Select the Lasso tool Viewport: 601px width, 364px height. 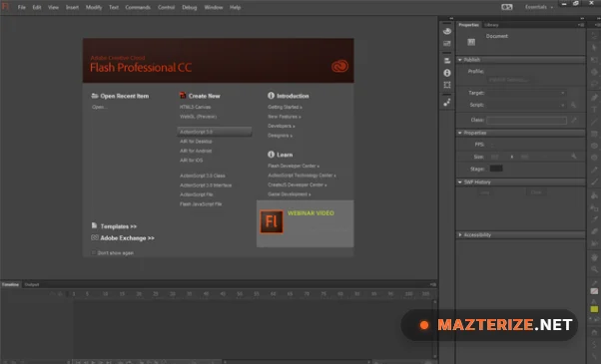click(594, 84)
